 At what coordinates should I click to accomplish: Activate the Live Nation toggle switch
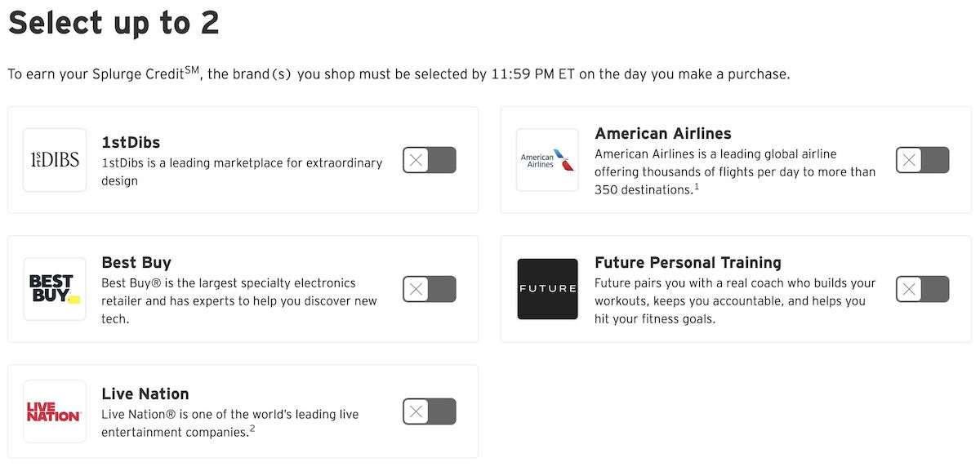tap(430, 411)
